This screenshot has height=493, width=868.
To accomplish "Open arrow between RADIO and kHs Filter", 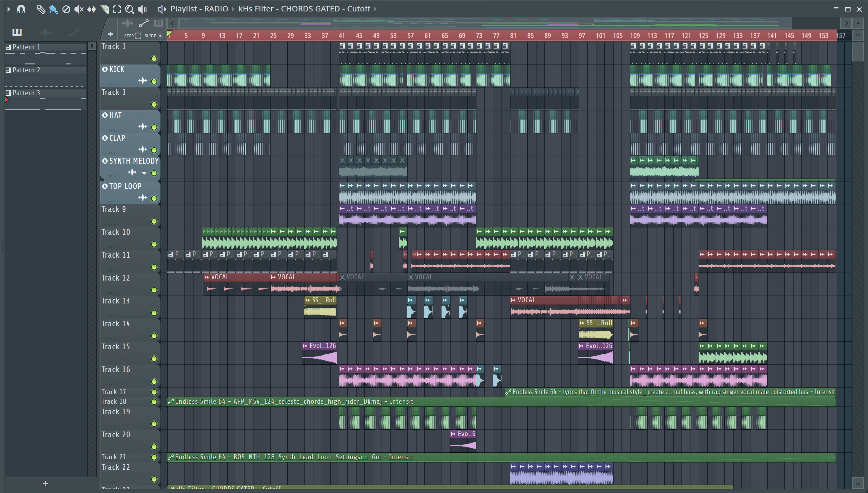I will click(x=233, y=9).
